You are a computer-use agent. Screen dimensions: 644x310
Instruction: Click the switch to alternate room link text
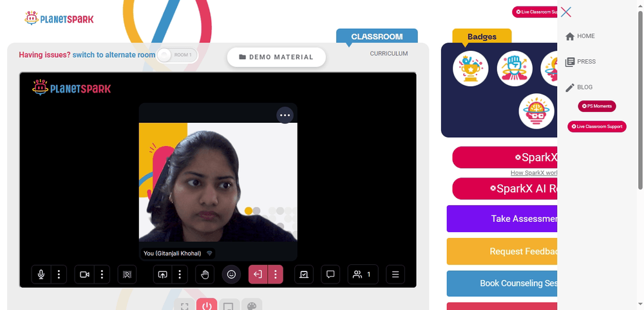click(x=114, y=55)
